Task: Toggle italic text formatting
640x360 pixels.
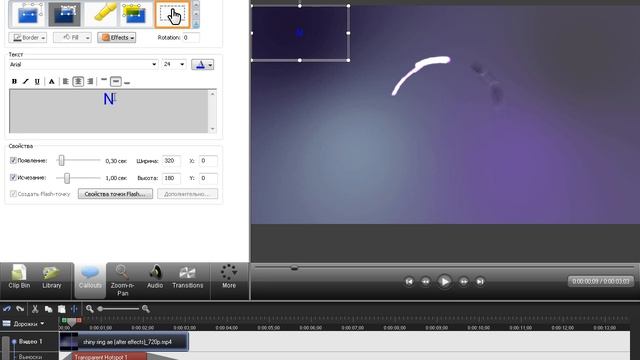Action: click(x=26, y=82)
